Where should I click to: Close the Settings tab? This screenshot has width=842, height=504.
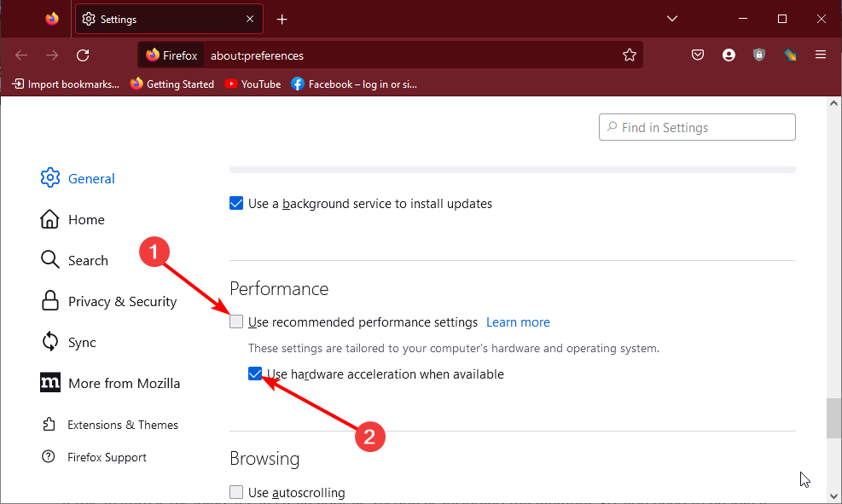250,19
